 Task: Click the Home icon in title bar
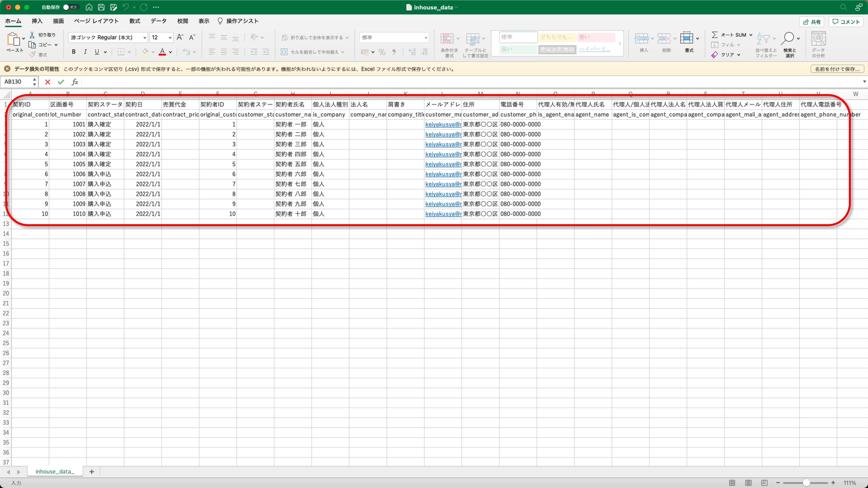tap(89, 7)
